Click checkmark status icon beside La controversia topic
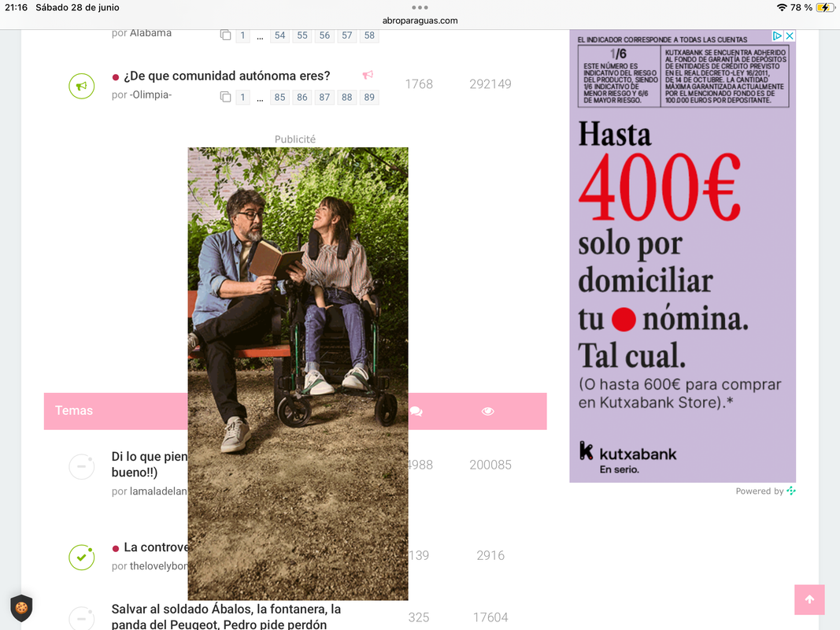Screen dimensions: 840x630 (x=81, y=557)
